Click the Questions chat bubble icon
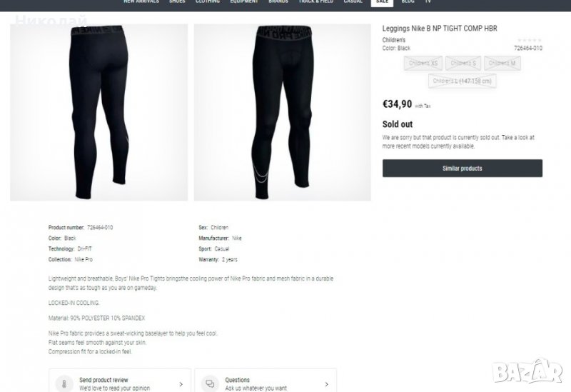Screen dimensions: 571x392 coord(210,383)
